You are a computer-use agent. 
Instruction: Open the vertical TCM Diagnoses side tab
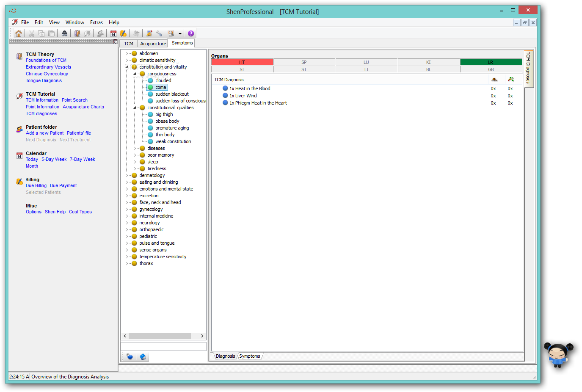[x=528, y=68]
